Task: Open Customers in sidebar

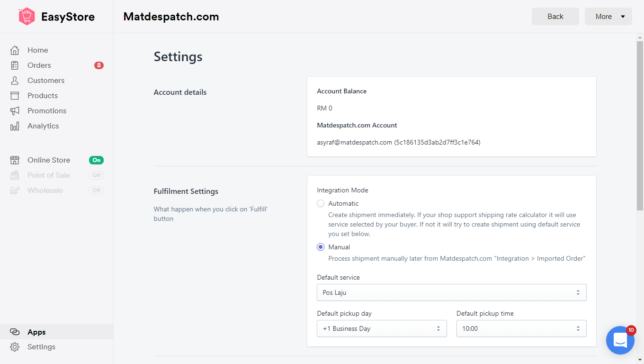Action: [46, 81]
